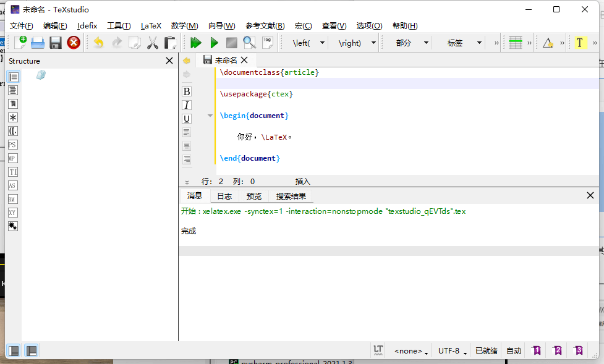
Task: Copy selection with the copy icon
Action: 134,43
